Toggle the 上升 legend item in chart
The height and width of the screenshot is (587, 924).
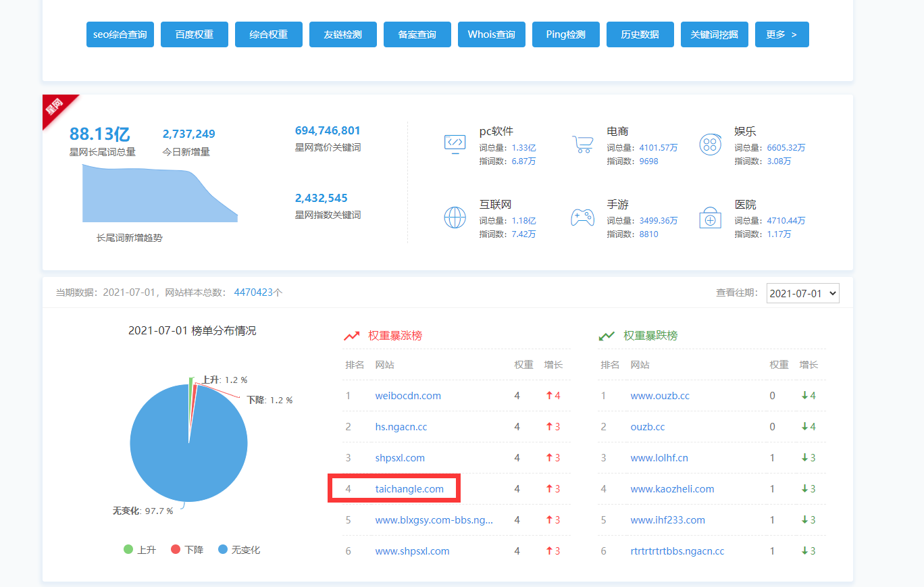click(x=140, y=550)
